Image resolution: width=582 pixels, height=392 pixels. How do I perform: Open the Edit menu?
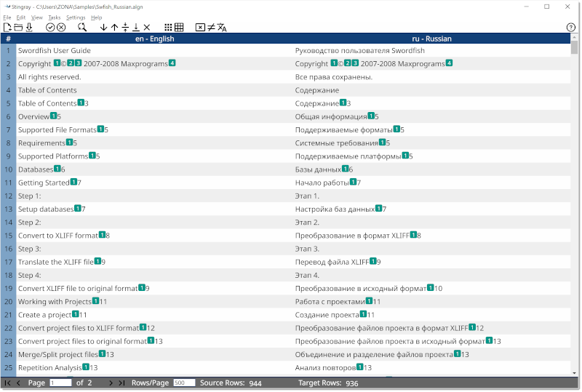coord(21,17)
